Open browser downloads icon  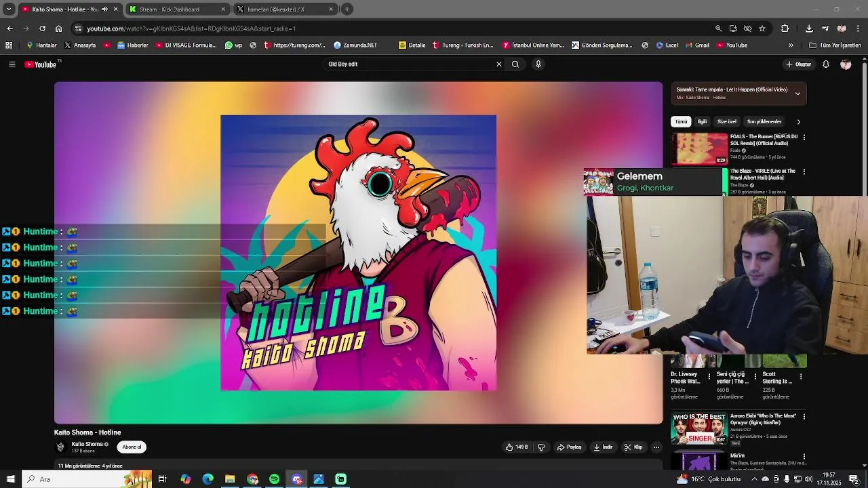tap(809, 28)
